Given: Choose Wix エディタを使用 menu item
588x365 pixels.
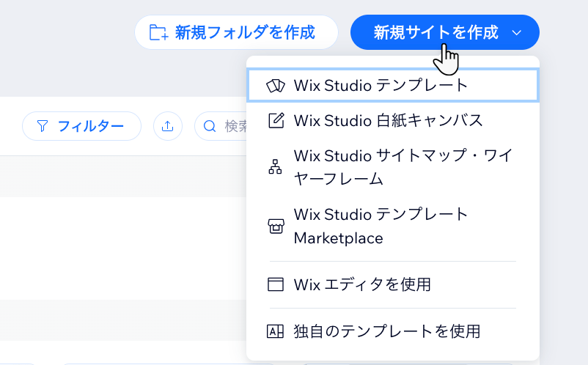Looking at the screenshot, I should click(393, 285).
